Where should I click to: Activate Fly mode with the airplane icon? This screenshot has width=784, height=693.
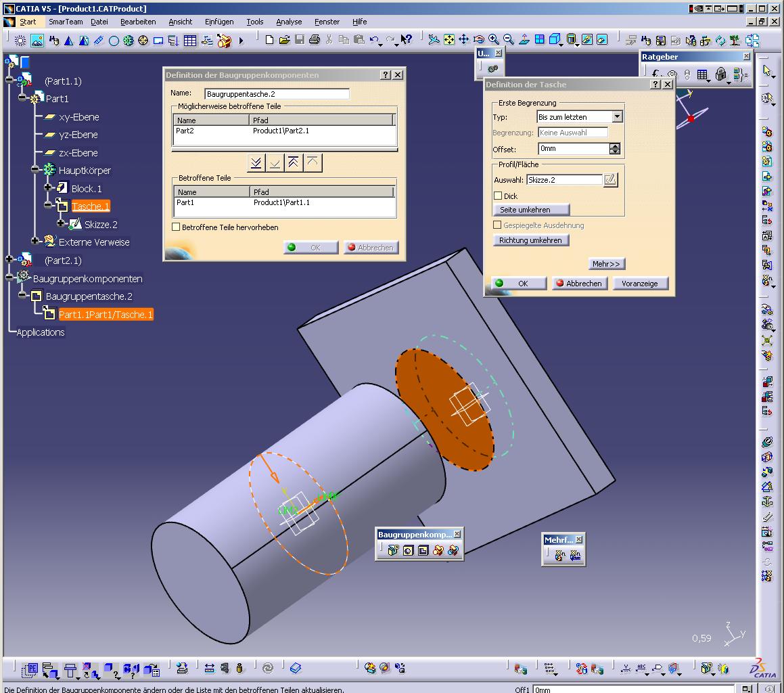(434, 40)
